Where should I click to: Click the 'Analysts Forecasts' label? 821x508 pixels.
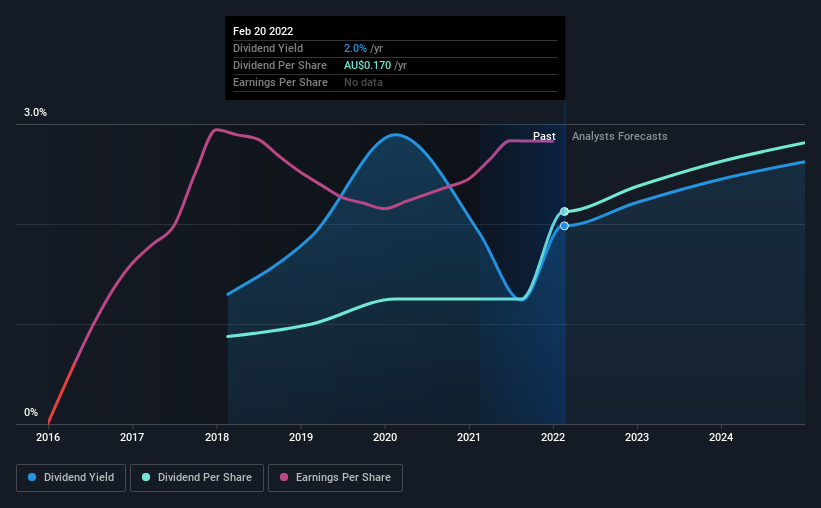pos(619,136)
